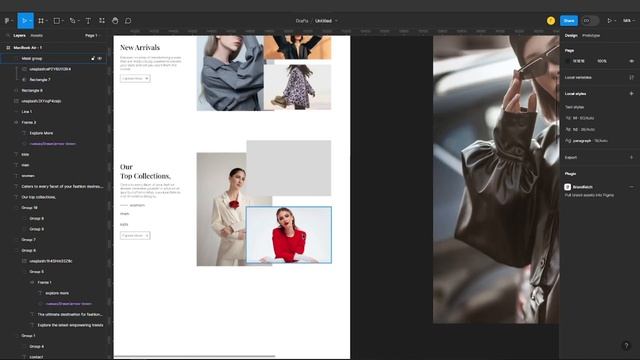Select the Move tool
The image size is (640, 360).
pyautogui.click(x=24, y=20)
